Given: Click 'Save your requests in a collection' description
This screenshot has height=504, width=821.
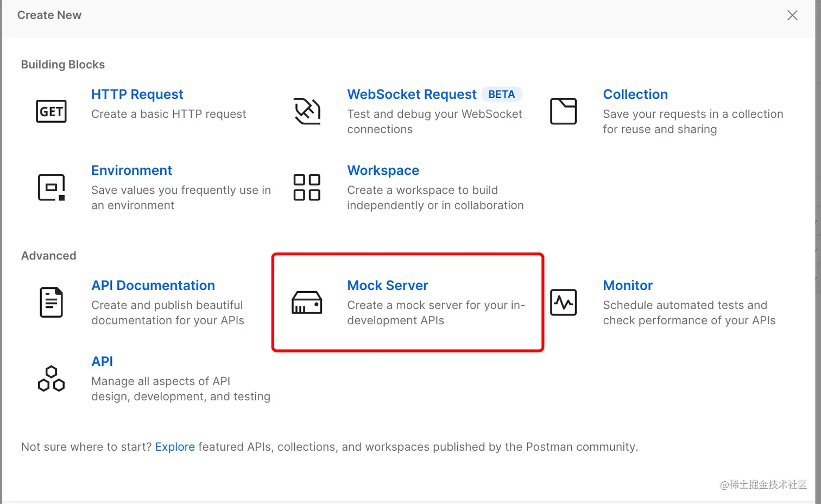Looking at the screenshot, I should click(693, 122).
